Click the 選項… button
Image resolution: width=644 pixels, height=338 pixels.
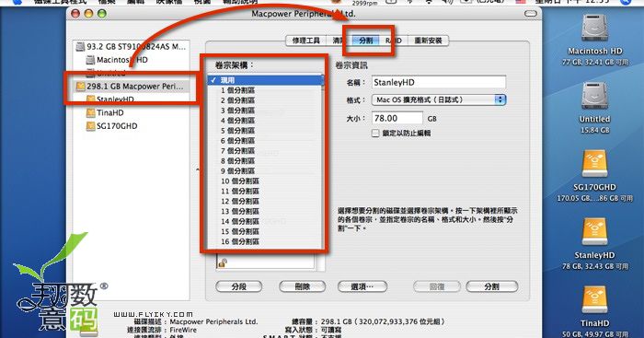pos(362,286)
